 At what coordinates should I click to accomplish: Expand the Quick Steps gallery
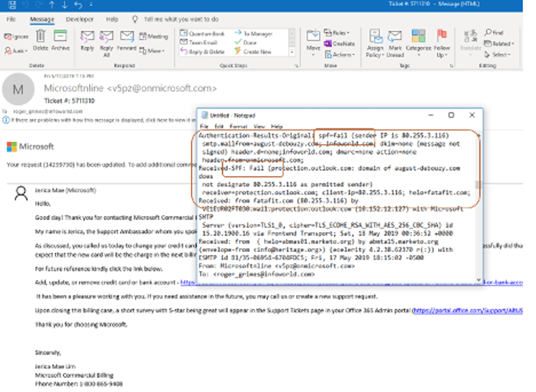coord(292,53)
